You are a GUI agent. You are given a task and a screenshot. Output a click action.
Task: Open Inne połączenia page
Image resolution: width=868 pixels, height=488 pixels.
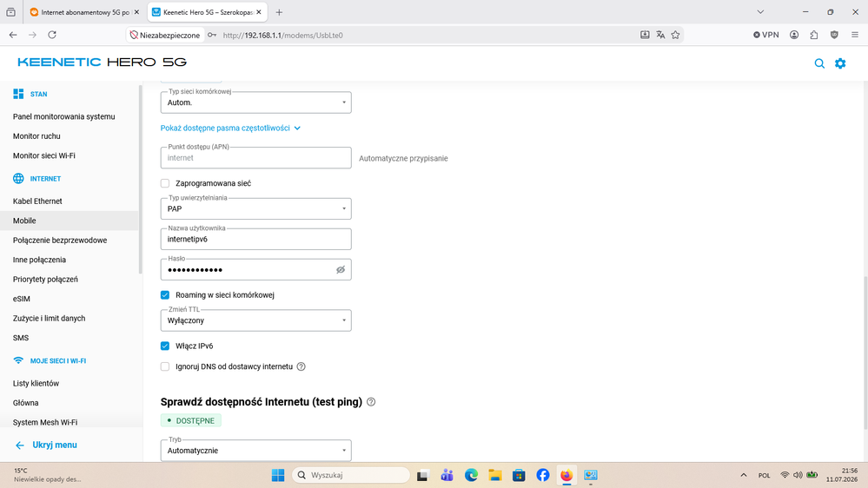click(39, 260)
